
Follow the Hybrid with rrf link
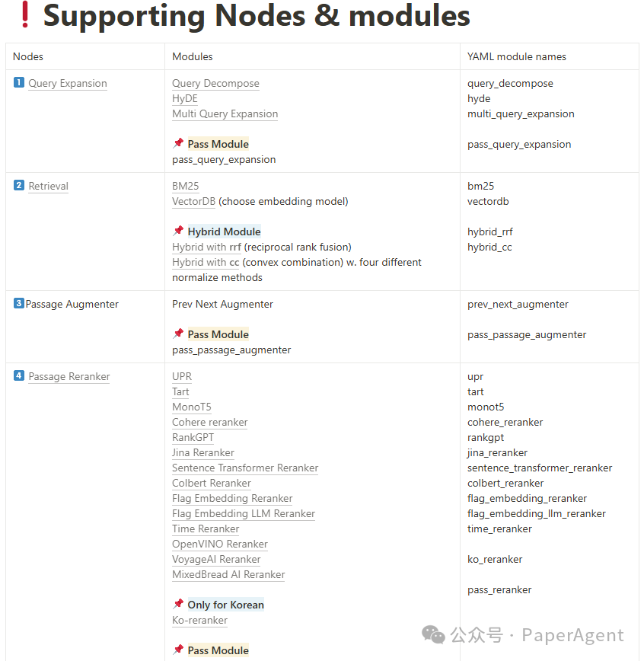[x=206, y=247]
